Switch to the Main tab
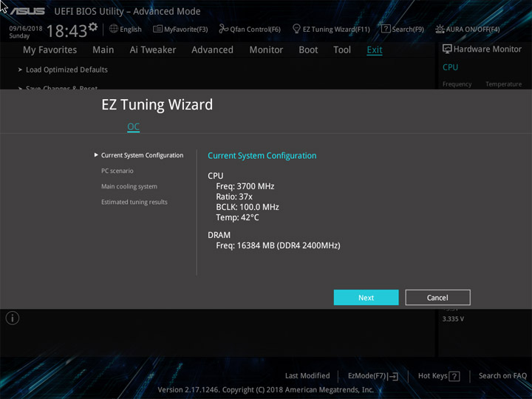This screenshot has height=399, width=532. (x=103, y=50)
